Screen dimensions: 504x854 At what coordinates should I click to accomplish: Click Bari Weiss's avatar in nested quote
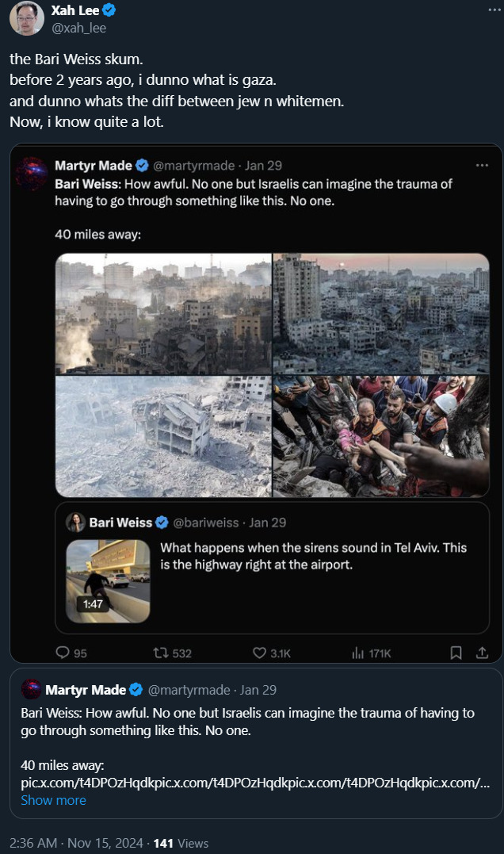(76, 523)
